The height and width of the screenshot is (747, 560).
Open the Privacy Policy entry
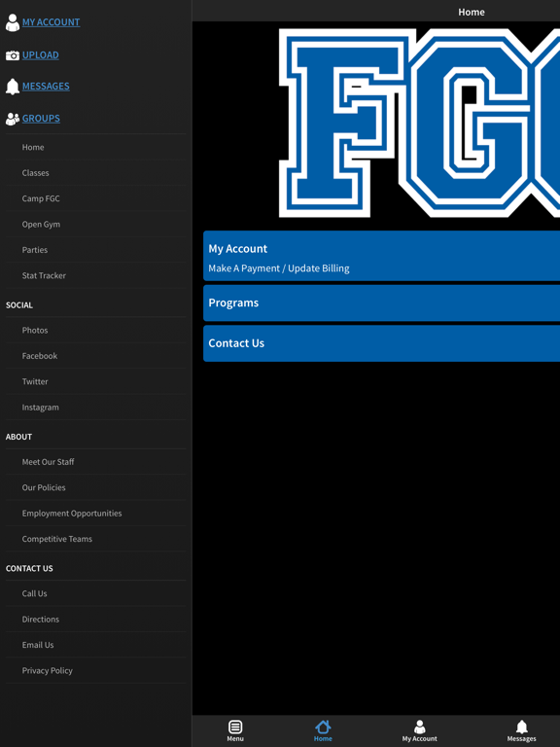point(95,671)
